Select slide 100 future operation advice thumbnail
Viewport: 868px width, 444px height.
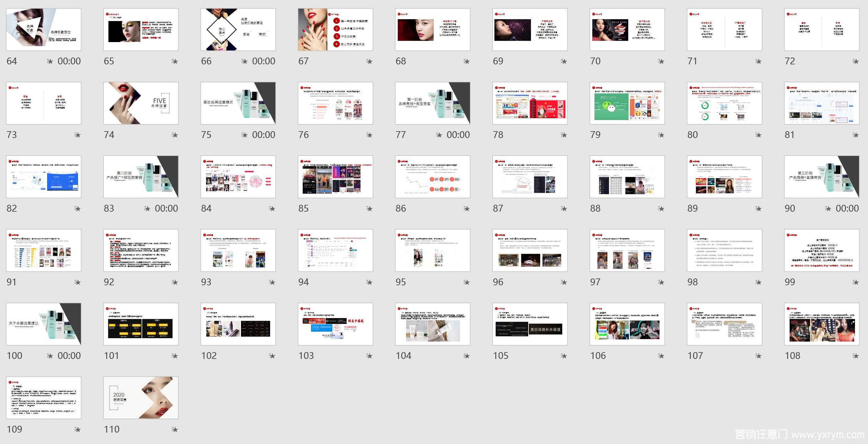43,324
